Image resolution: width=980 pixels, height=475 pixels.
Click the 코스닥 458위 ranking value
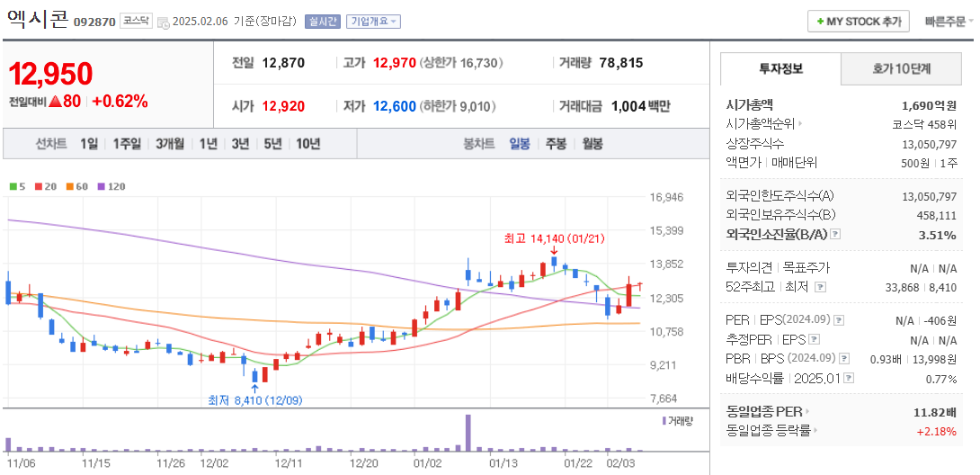coord(923,124)
